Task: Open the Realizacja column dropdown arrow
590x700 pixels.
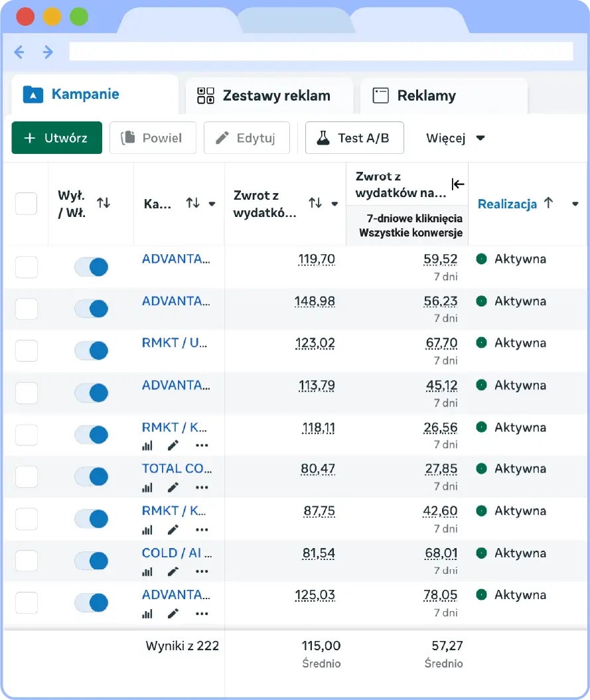Action: click(575, 204)
